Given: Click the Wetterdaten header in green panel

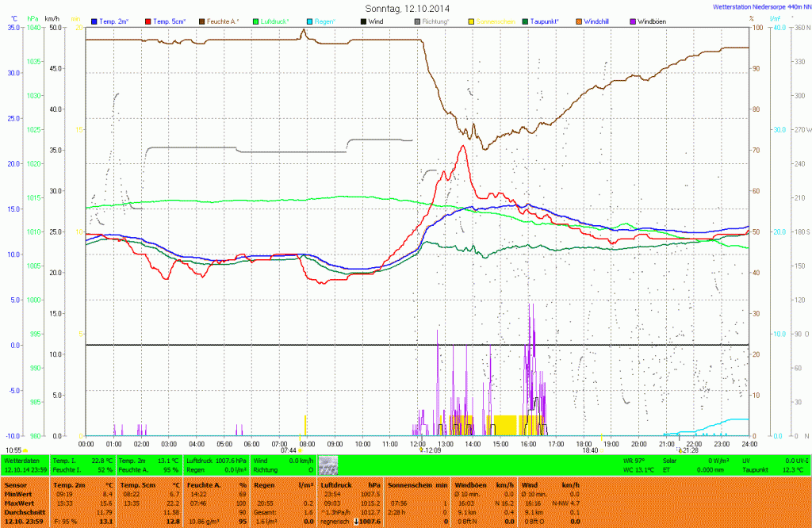Looking at the screenshot, I should pyautogui.click(x=21, y=460).
